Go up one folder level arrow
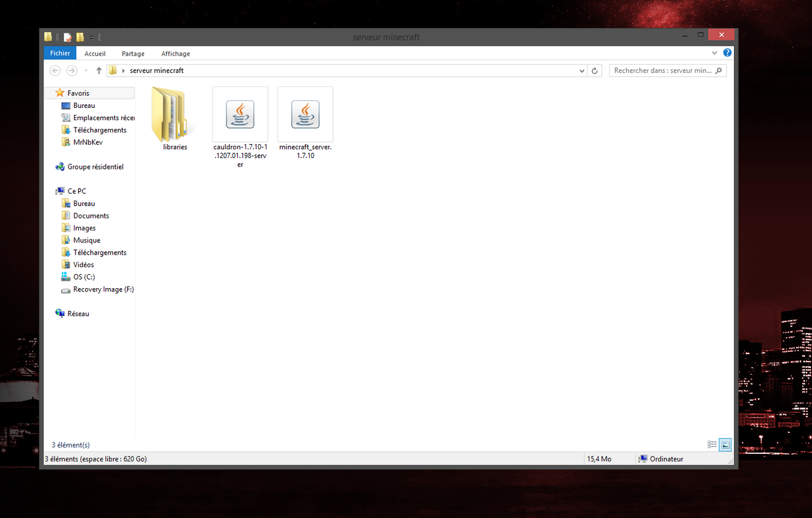The width and height of the screenshot is (812, 518). (99, 70)
